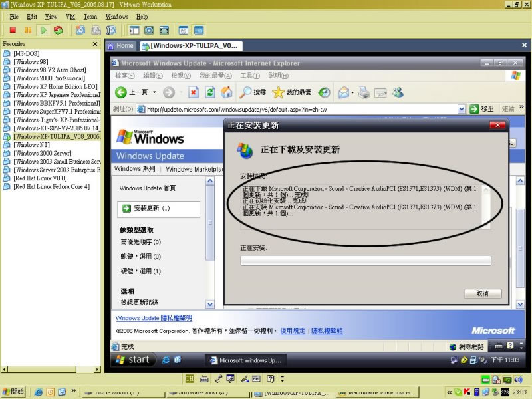Click Favorites panel horizontal scrollbar right arrow
Screen dimensions: 532x399
click(x=98, y=370)
